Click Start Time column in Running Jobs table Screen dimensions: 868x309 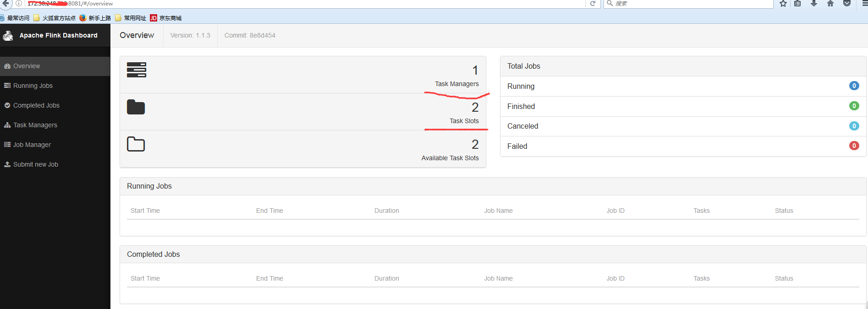(x=145, y=211)
